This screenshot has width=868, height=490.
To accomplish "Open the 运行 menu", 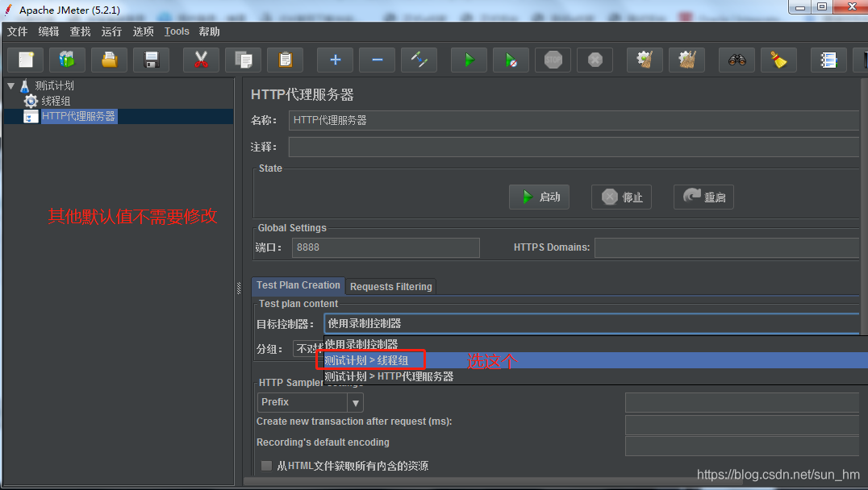I will tap(111, 31).
